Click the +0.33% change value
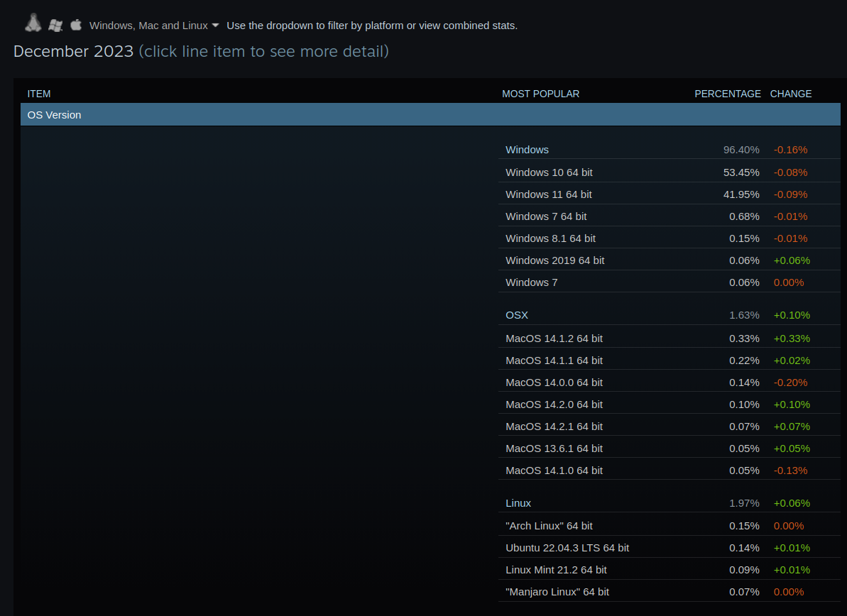847x616 pixels. tap(792, 338)
